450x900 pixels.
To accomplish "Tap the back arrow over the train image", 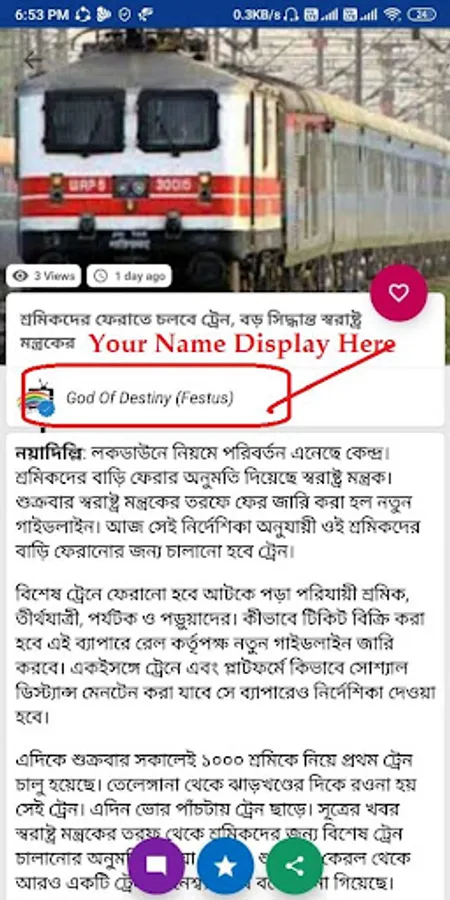I will [33, 60].
